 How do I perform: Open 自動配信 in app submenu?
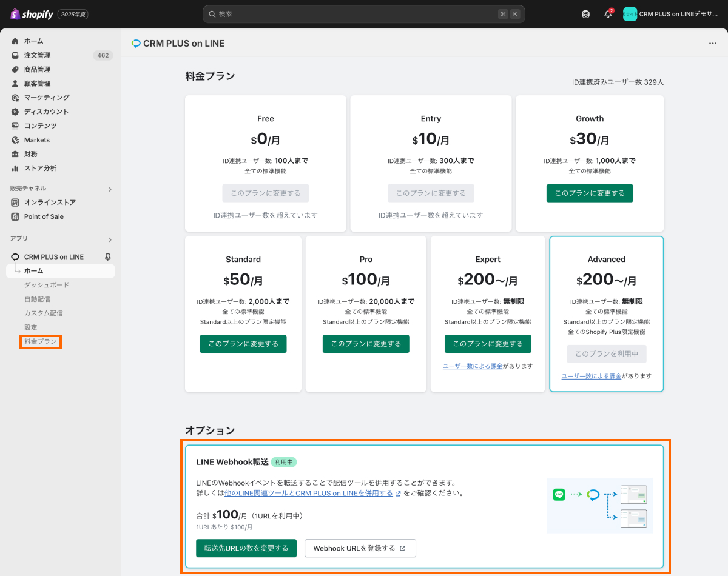click(37, 299)
